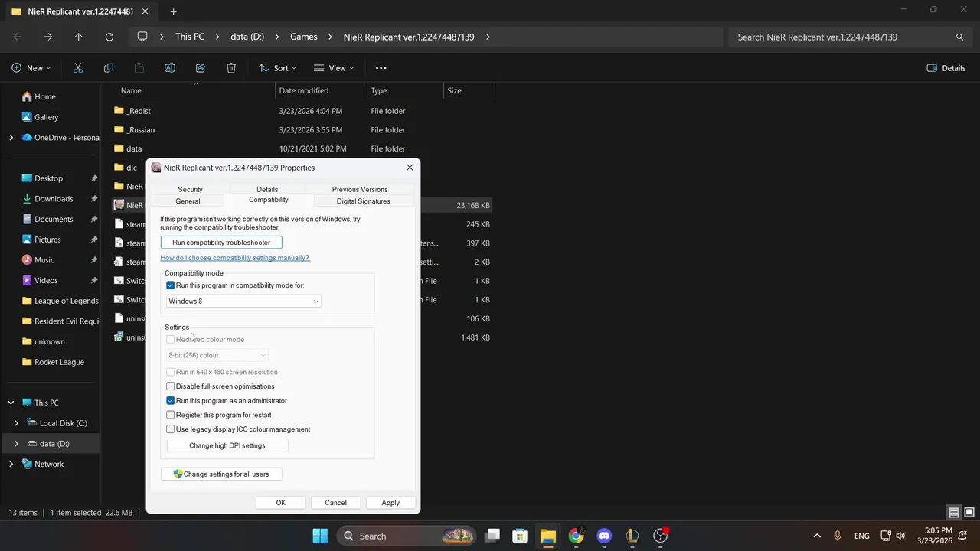980x551 pixels.
Task: Check Register this program for restart
Action: coord(171,415)
